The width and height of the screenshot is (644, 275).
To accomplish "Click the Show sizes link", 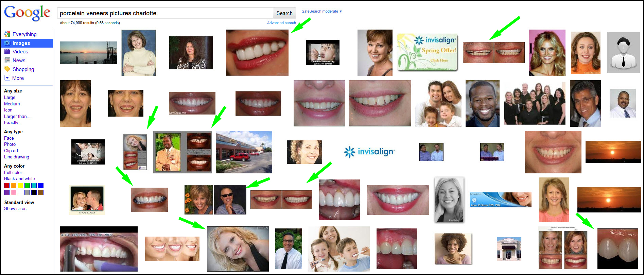I will [x=15, y=208].
